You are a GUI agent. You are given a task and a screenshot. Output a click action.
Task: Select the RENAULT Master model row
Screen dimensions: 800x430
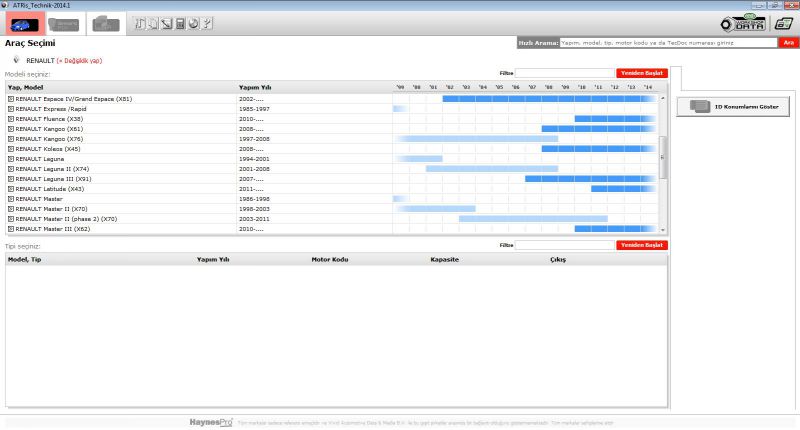coord(332,199)
